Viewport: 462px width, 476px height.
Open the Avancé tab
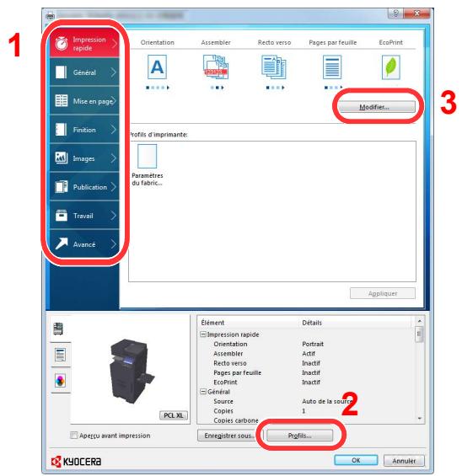pos(84,244)
